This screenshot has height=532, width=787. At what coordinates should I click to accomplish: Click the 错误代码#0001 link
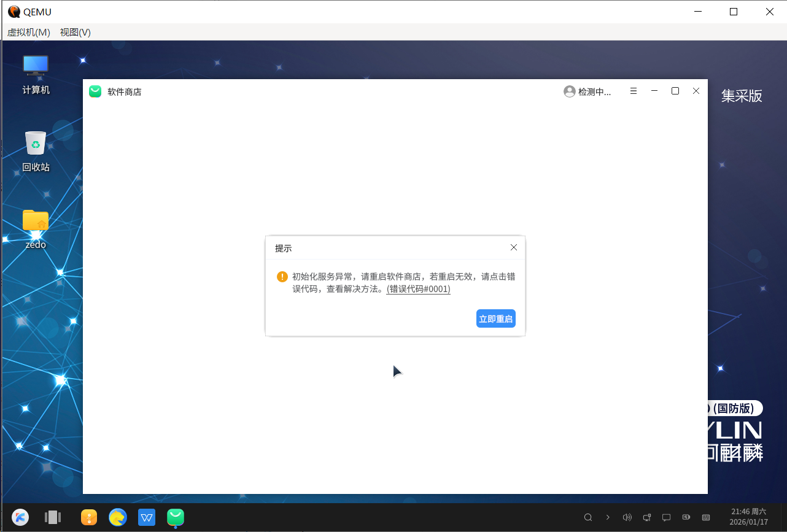(x=418, y=289)
